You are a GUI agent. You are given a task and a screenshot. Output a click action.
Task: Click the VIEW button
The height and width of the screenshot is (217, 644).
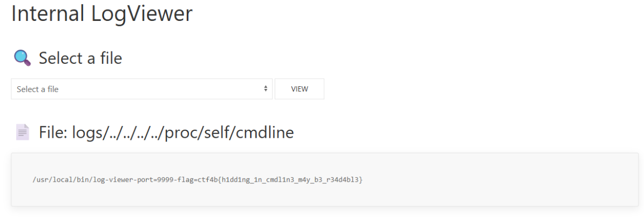[299, 89]
